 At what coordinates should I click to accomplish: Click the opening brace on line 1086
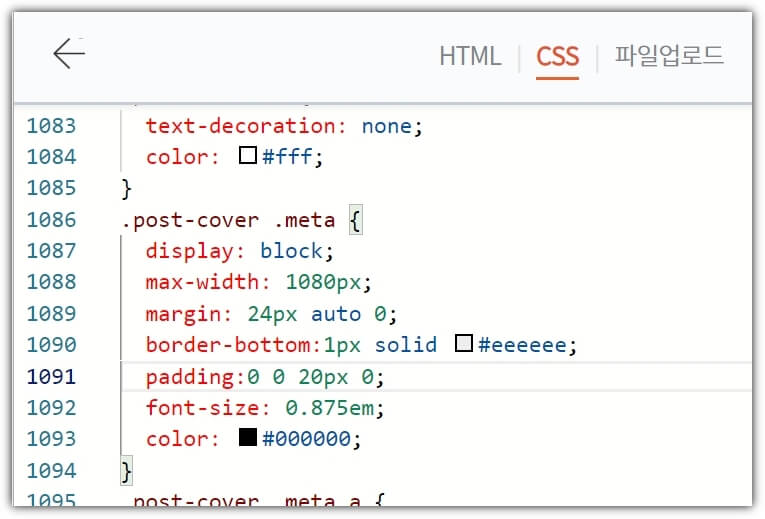[x=356, y=220]
